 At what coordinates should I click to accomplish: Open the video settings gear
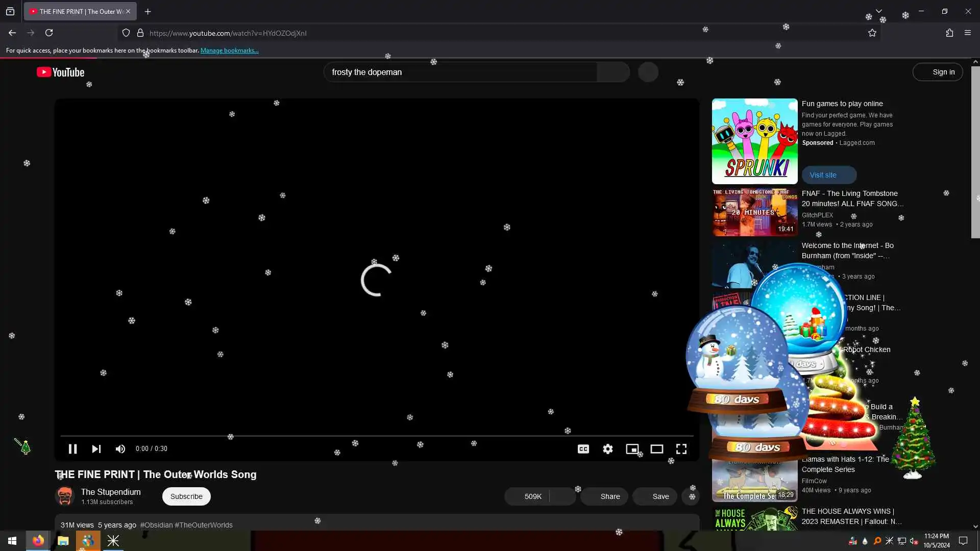pyautogui.click(x=607, y=449)
